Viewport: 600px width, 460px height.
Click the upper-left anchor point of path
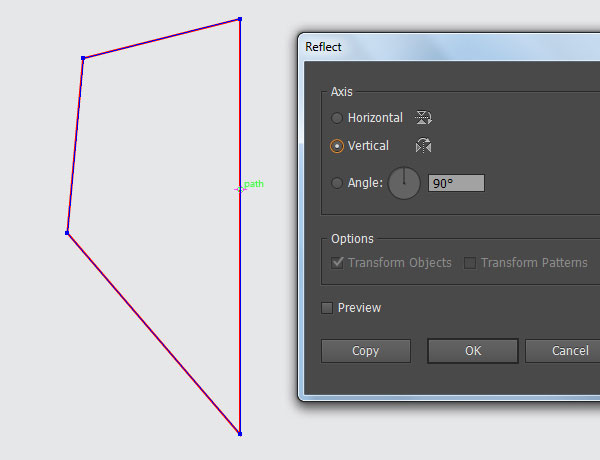[x=83, y=58]
